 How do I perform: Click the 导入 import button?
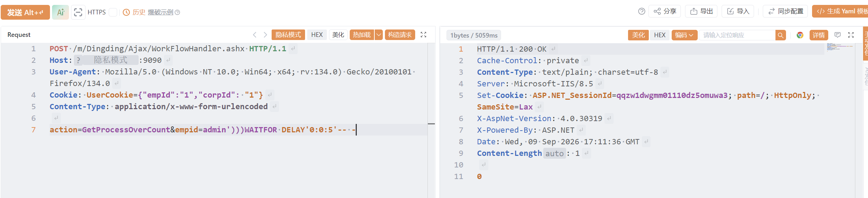(x=738, y=11)
